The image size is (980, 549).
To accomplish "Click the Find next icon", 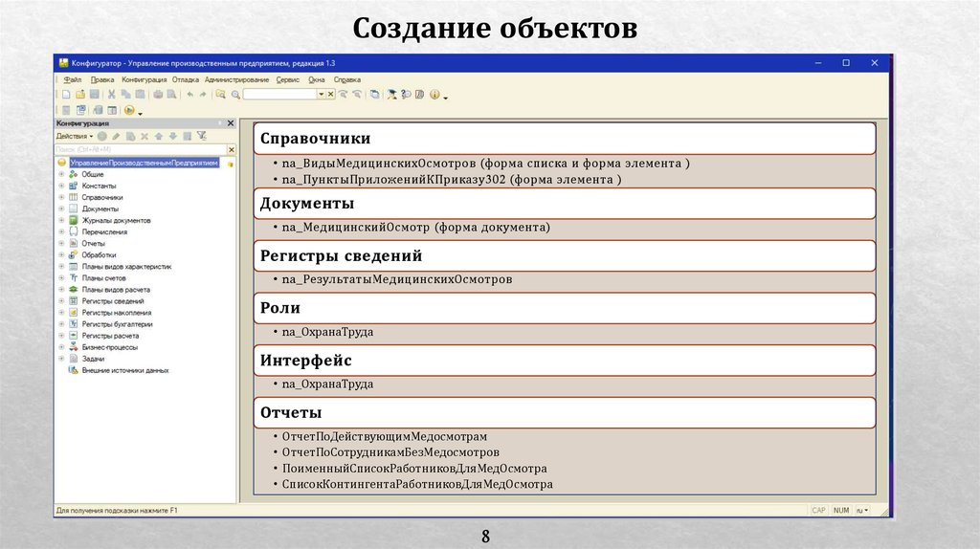I will point(357,95).
